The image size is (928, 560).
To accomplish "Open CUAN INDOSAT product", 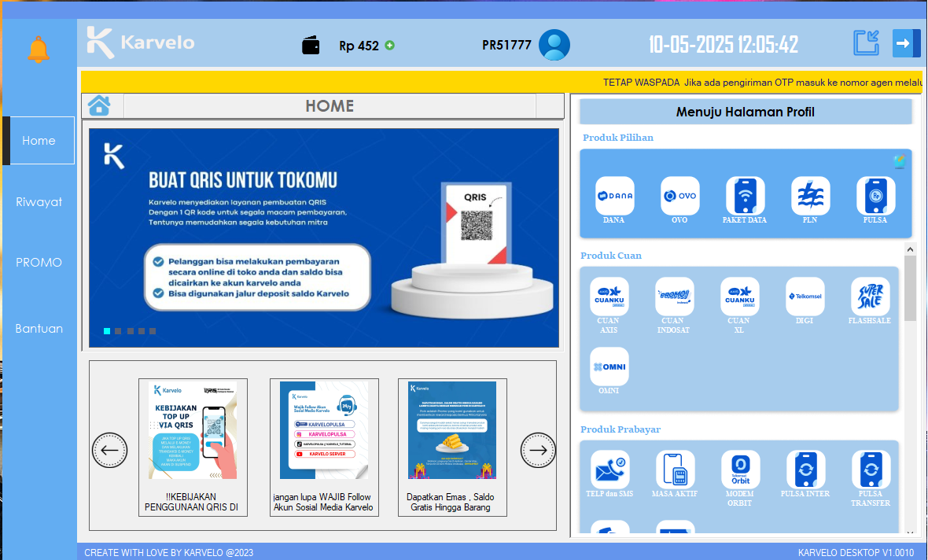I will click(674, 297).
